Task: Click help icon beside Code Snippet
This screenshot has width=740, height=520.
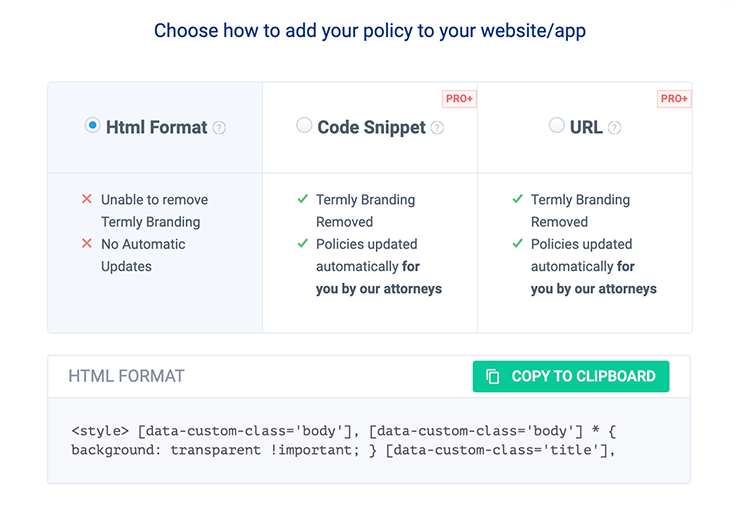Action: tap(437, 128)
